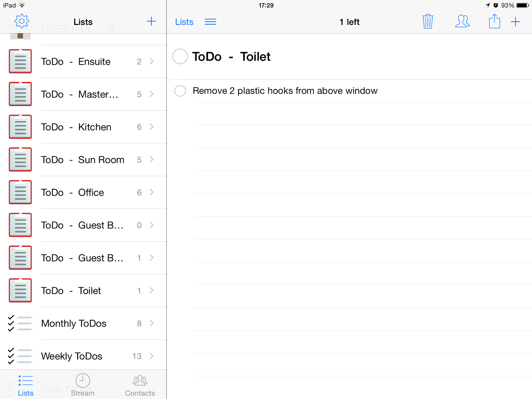The width and height of the screenshot is (532, 399).
Task: Delete items using the trash can icon
Action: click(428, 22)
